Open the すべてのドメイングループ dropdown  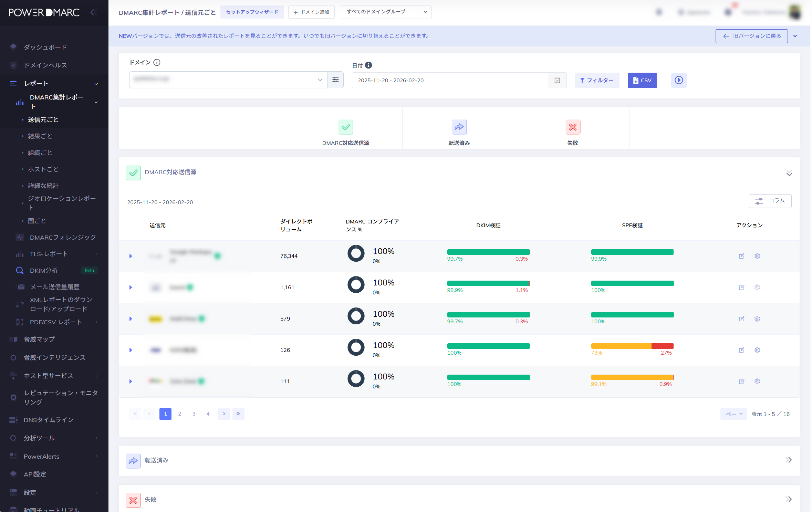386,12
